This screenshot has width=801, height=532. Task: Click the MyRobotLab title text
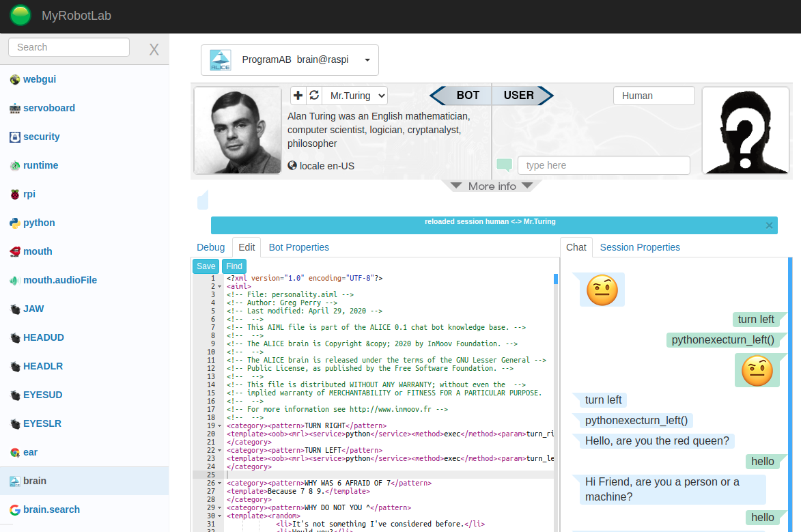point(76,16)
